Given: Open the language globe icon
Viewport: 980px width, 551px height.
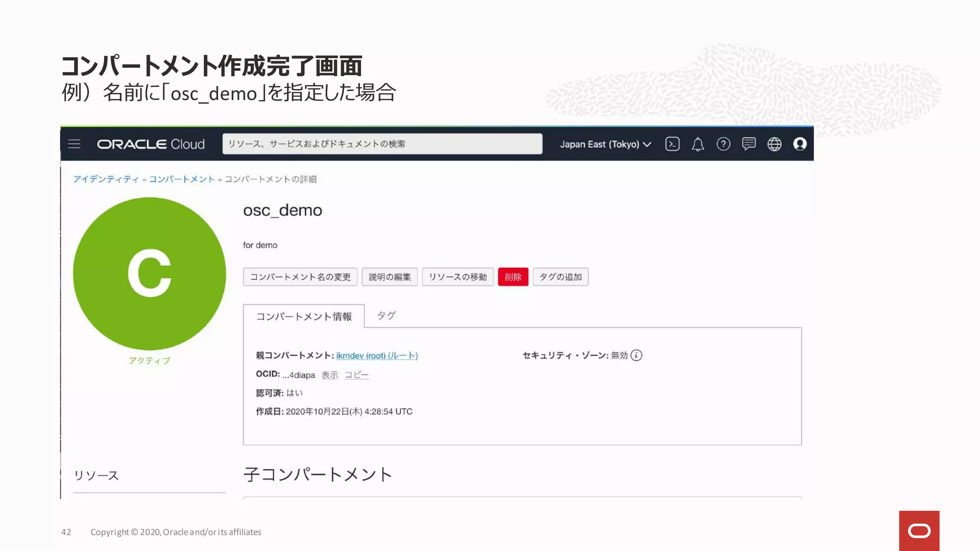Looking at the screenshot, I should pos(774,144).
